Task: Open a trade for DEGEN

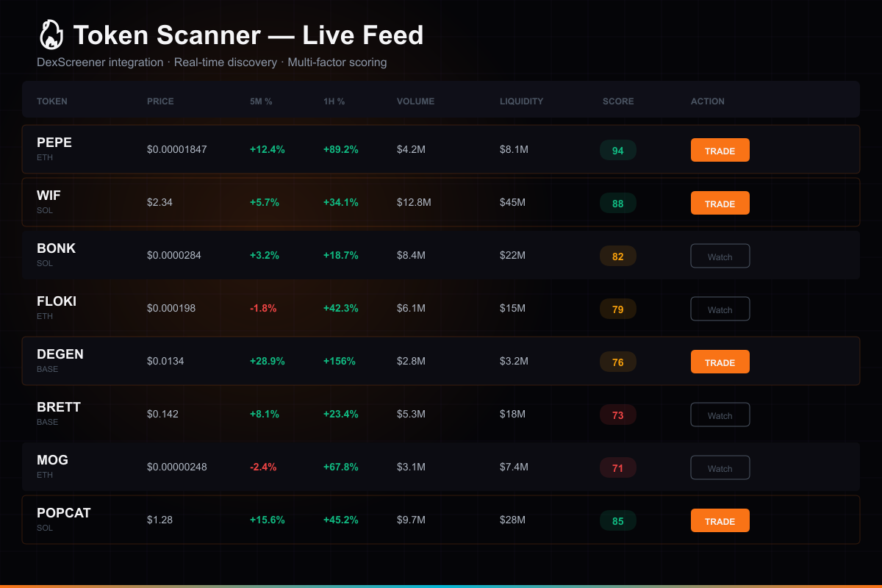Action: pos(720,362)
